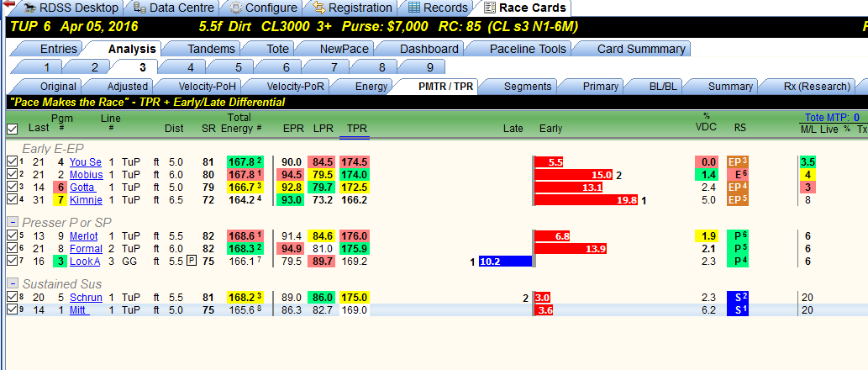868x370 pixels.
Task: Select race number 4 tab
Action: [x=183, y=67]
